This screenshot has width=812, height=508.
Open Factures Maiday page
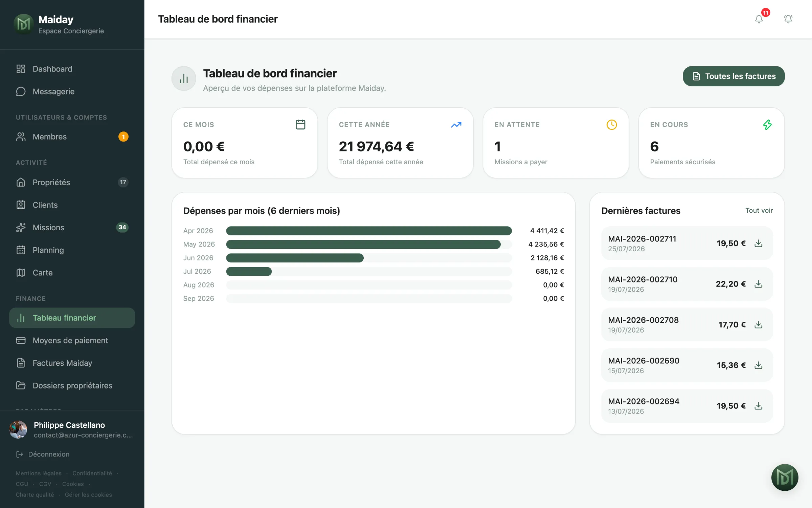point(72,363)
